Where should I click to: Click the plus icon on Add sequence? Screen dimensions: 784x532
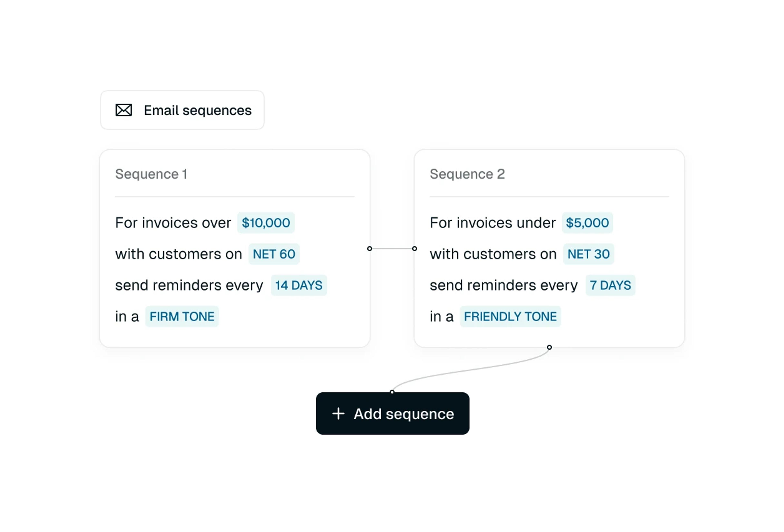[338, 413]
